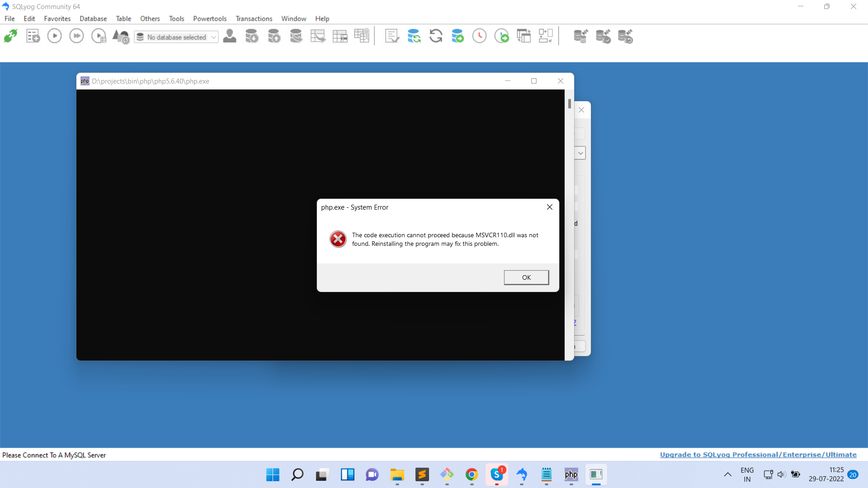
Task: Show hidden system tray icons chevron
Action: (727, 474)
